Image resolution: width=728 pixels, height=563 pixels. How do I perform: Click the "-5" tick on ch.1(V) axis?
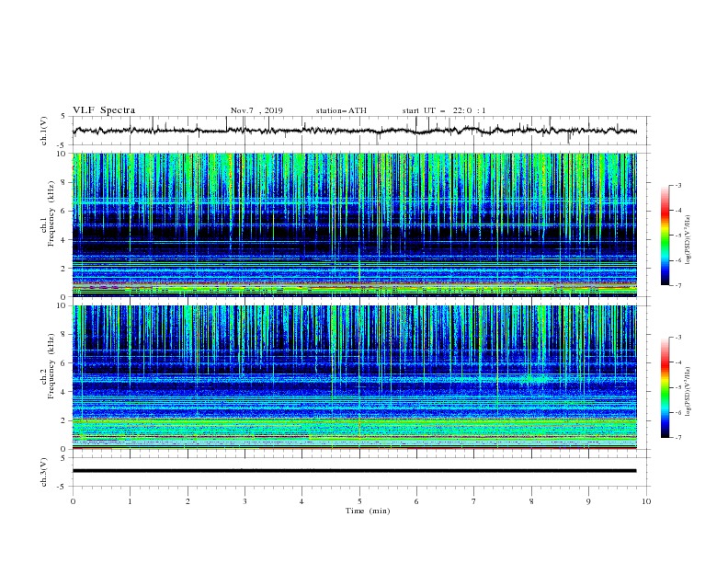tap(63, 145)
